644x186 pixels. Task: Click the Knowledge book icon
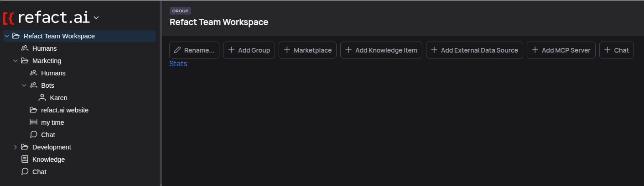pyautogui.click(x=25, y=159)
